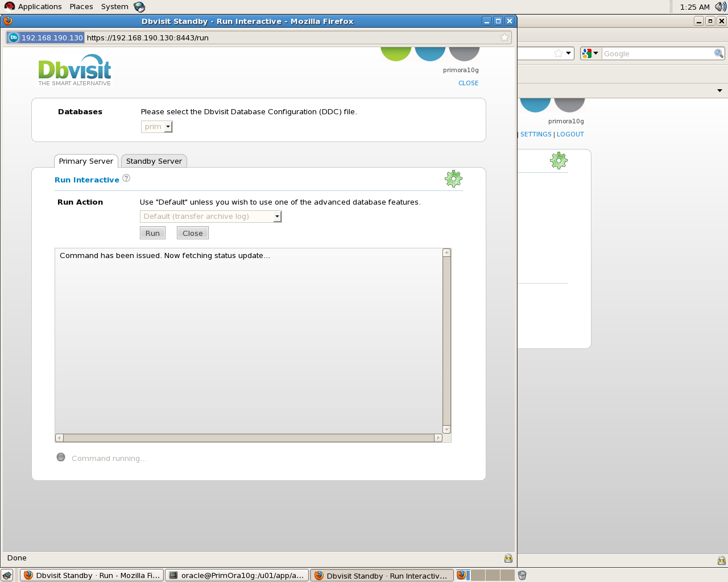Click the Google search input field
Screen dimensions: 728x582
coord(657,53)
